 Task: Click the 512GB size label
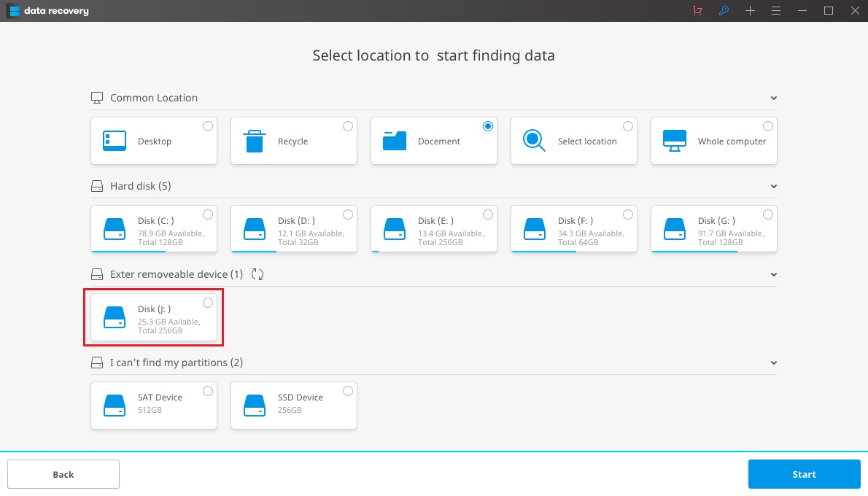[150, 410]
